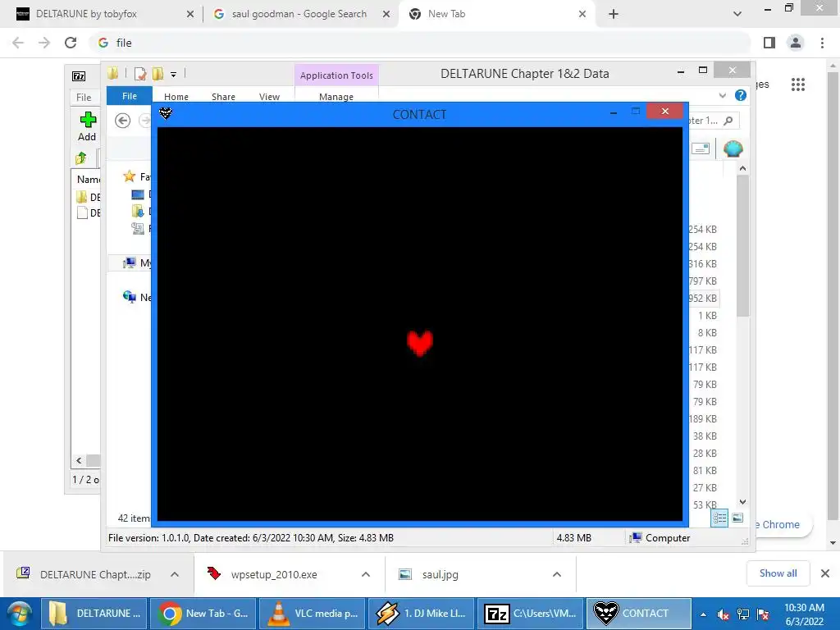
Task: Click the preview pane icon beside the seashell
Action: click(x=701, y=148)
